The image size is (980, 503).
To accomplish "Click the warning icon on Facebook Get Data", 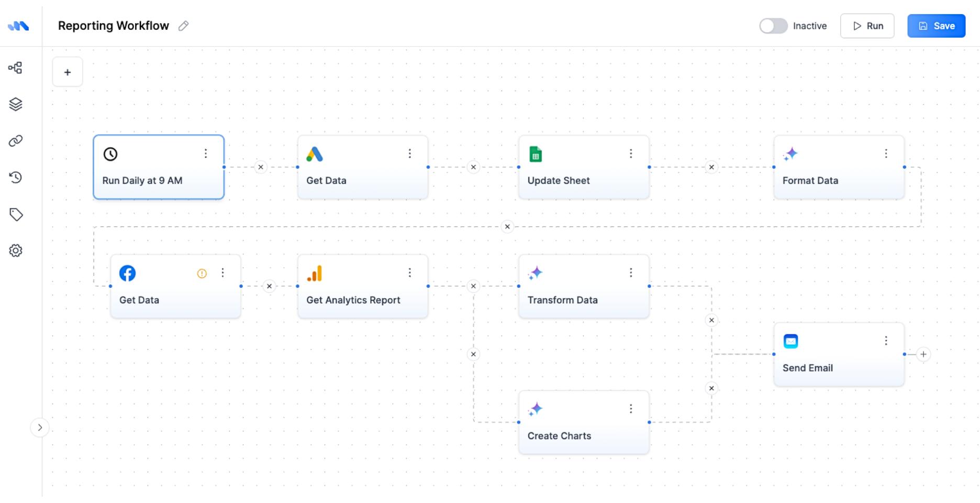I will point(202,273).
